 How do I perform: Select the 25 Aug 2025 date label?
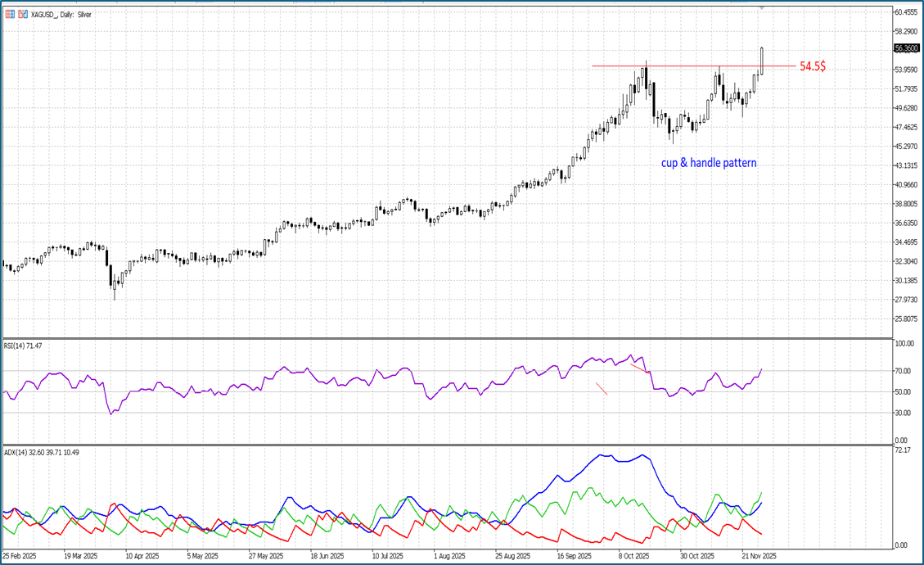click(512, 555)
